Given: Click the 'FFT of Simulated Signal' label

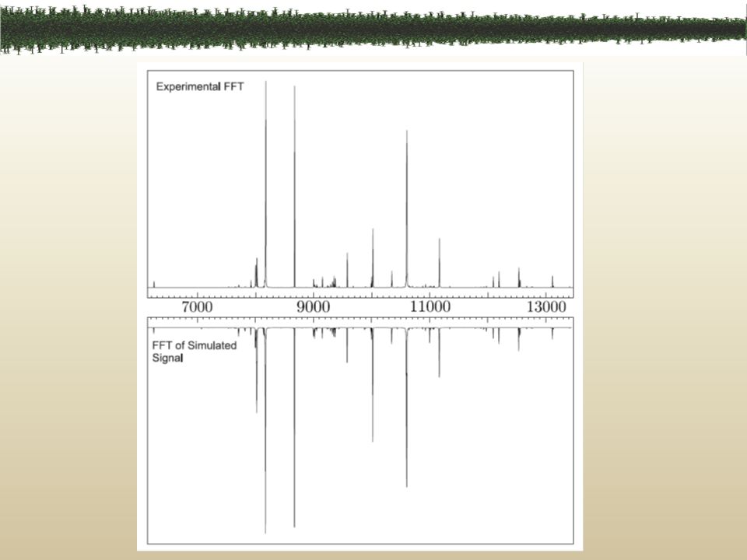Looking at the screenshot, I should click(x=195, y=352).
